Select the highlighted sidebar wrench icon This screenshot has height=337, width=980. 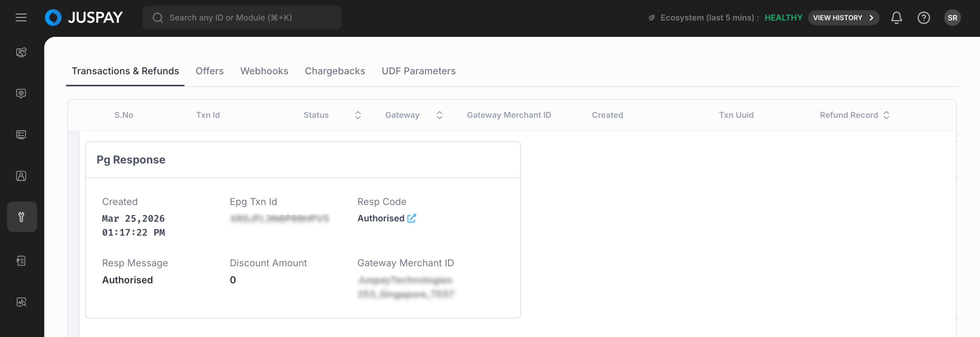[22, 217]
